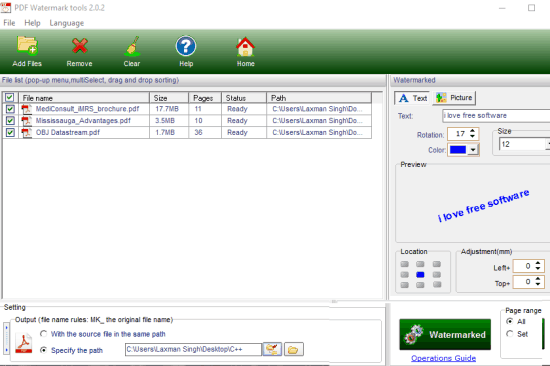Click 'OBJ Datastream.pdf' file name
The width and height of the screenshot is (550, 366).
tap(68, 133)
